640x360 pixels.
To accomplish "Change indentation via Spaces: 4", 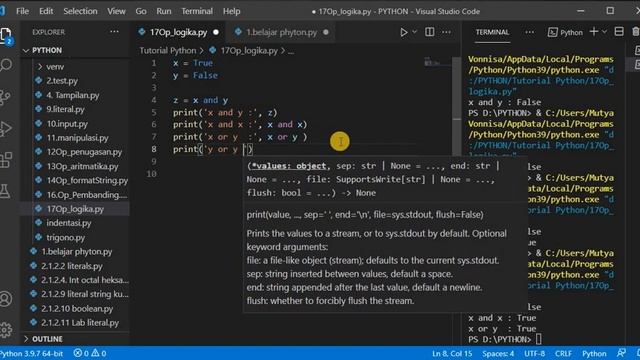I will 498,353.
